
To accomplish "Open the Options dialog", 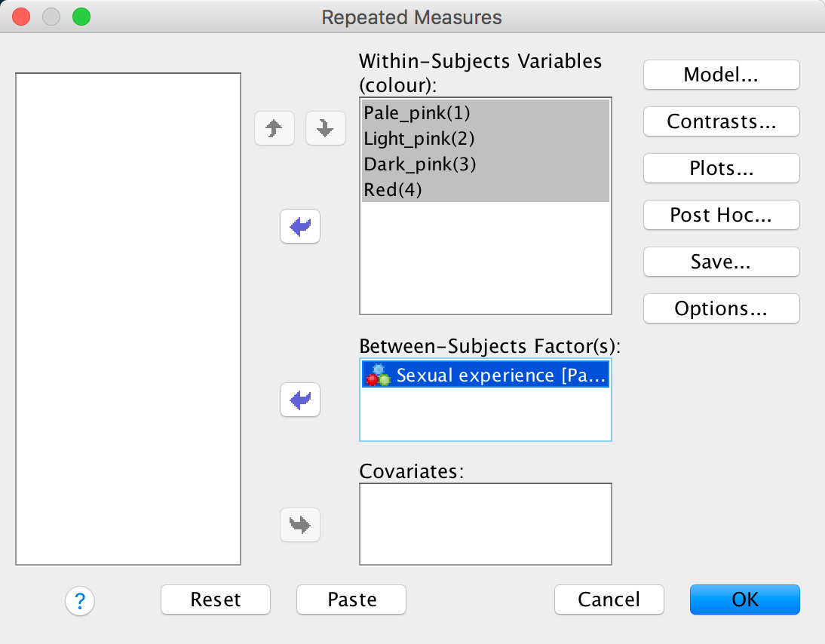I will tap(721, 308).
